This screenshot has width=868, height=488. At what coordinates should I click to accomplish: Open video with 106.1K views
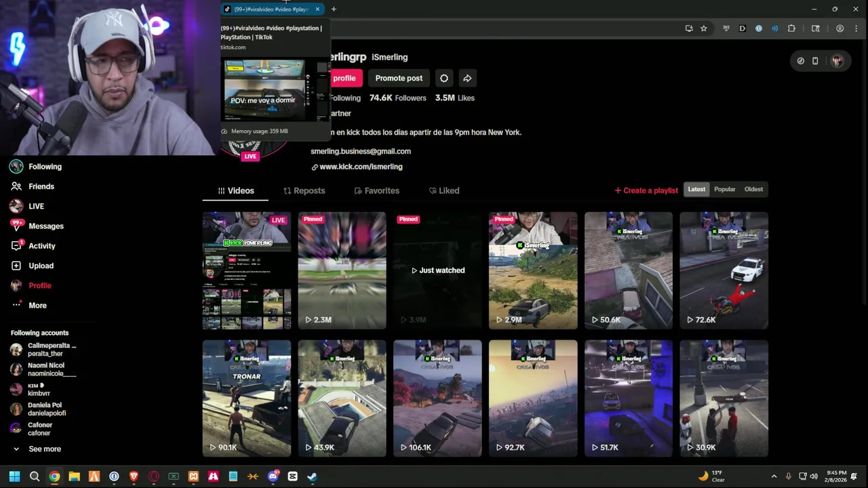point(437,399)
